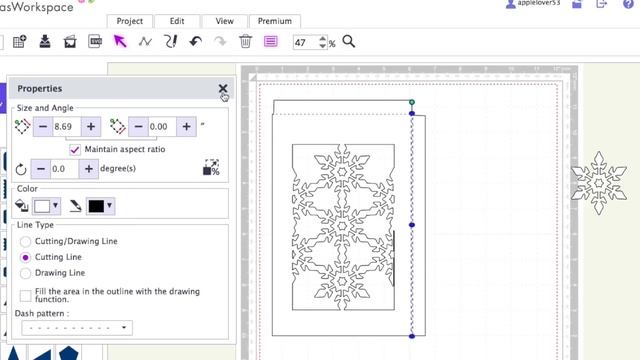Click the user account appleIover53
Viewport: 640px width, 360px height.
(x=533, y=4)
